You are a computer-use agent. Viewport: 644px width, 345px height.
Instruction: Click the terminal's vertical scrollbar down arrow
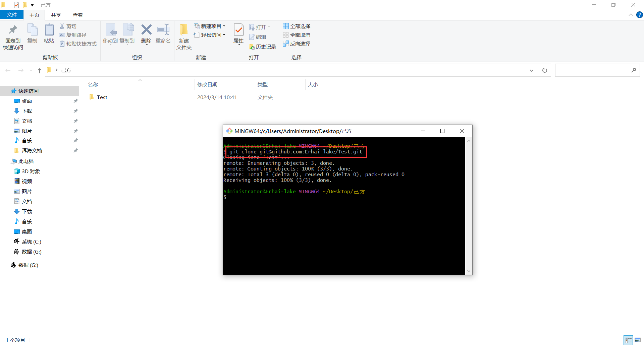pos(469,271)
